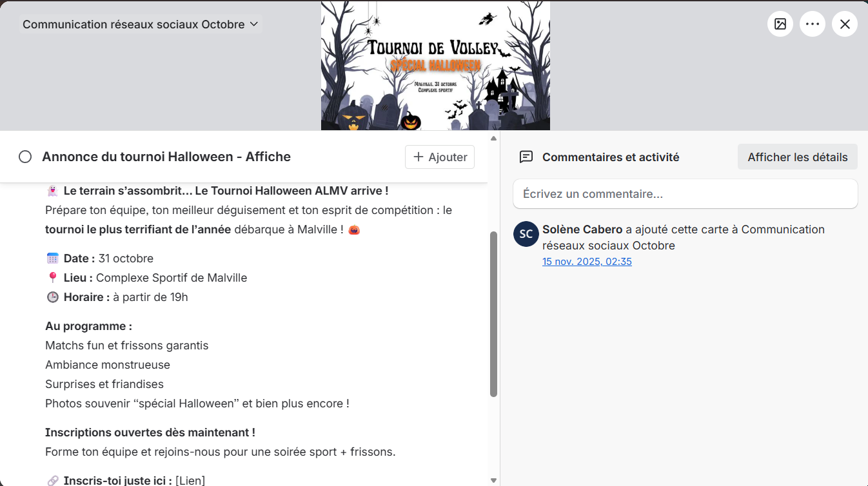Open the 15 nov. 2025 timestamp link

587,262
